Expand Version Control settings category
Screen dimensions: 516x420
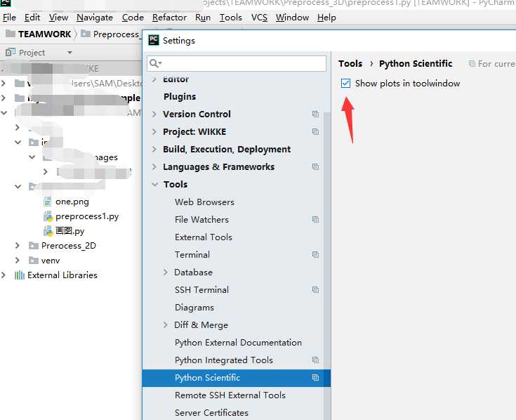[154, 114]
